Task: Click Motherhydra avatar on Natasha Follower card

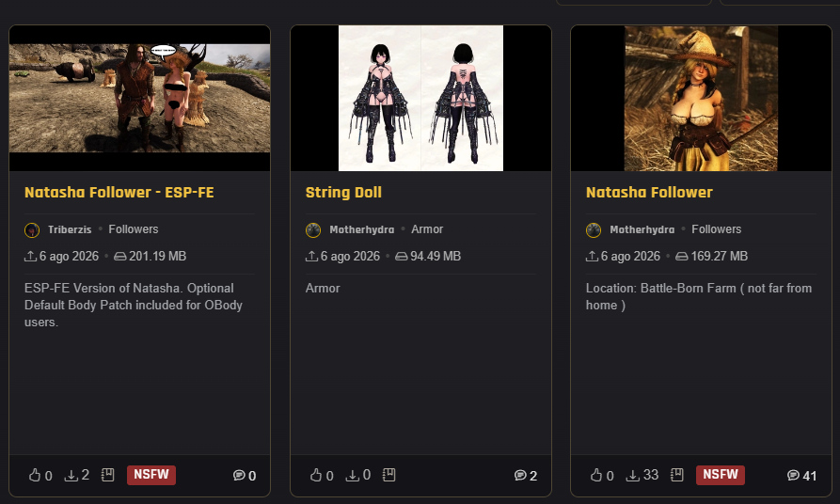Action: pos(594,230)
